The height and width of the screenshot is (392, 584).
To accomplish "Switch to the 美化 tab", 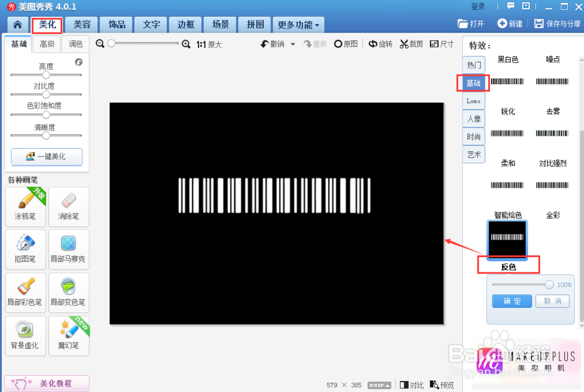I will (47, 25).
